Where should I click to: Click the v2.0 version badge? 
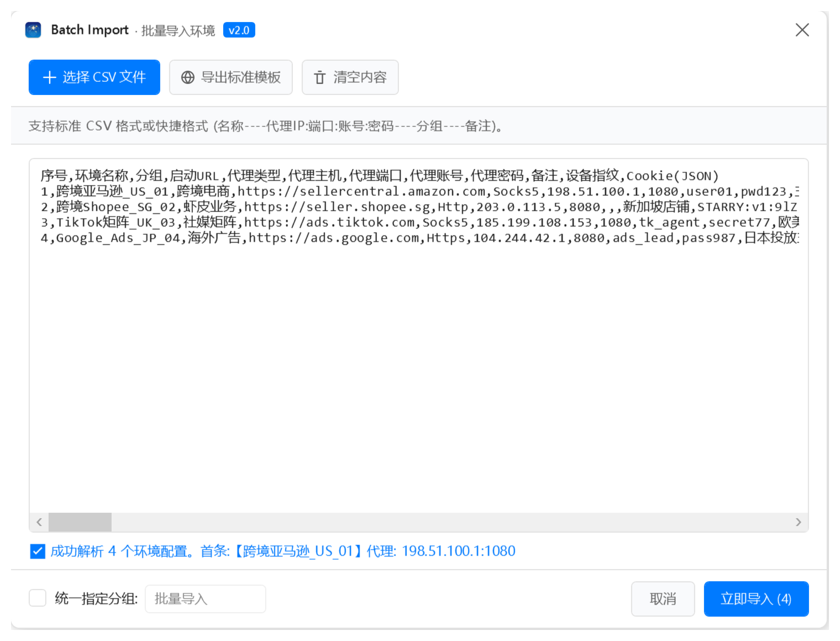[239, 30]
